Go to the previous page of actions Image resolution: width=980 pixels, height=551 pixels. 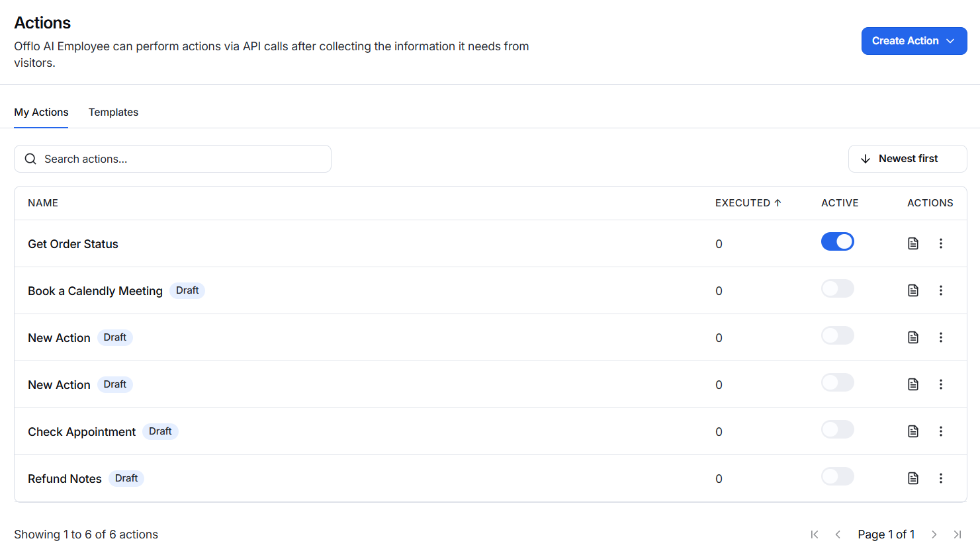click(x=838, y=534)
